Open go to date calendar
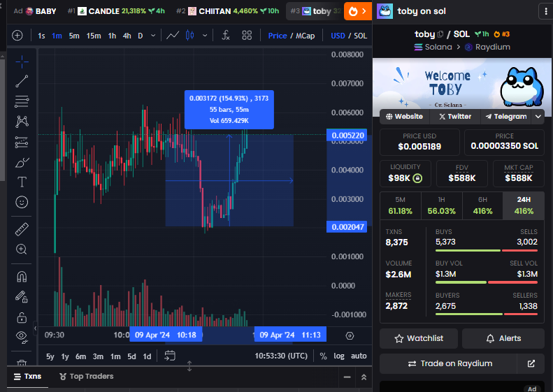553x392 pixels. [x=170, y=356]
